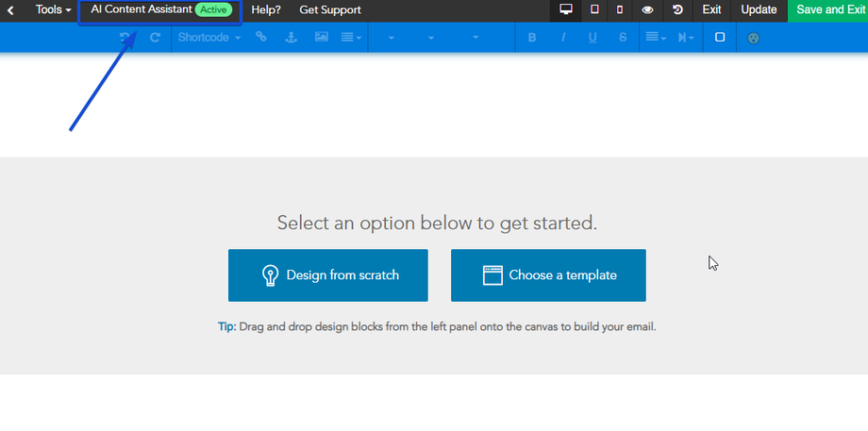Click the insert image icon
Image resolution: width=868 pixels, height=431 pixels.
pyautogui.click(x=321, y=38)
